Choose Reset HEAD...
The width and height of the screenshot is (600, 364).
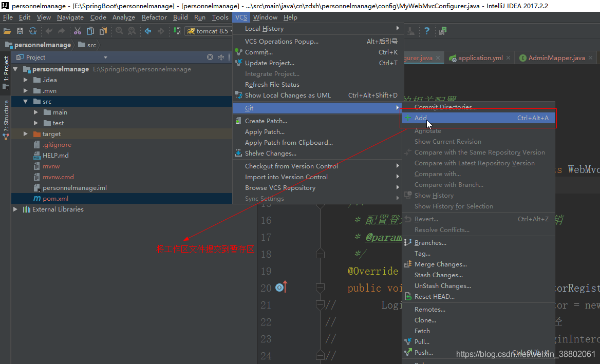coord(478,297)
